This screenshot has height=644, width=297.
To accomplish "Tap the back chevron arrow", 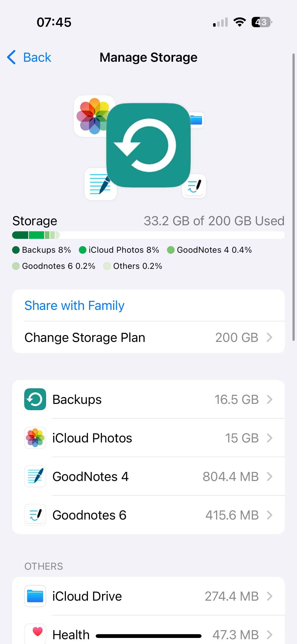I will click(x=12, y=57).
